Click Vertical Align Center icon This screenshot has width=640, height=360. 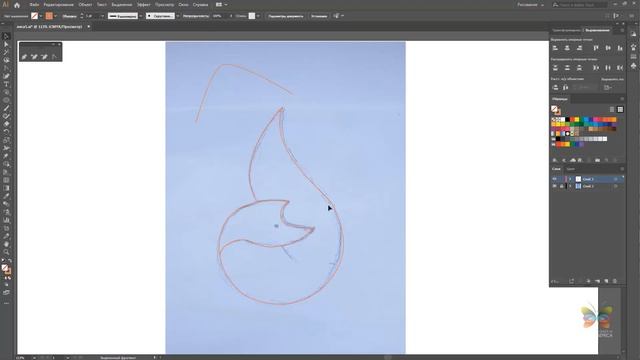(x=608, y=48)
